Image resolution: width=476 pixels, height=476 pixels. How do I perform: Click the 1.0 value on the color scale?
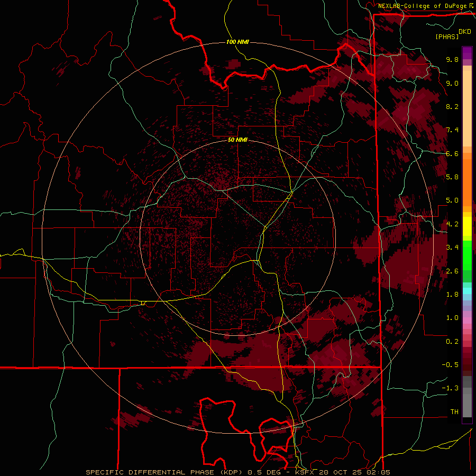click(x=452, y=318)
